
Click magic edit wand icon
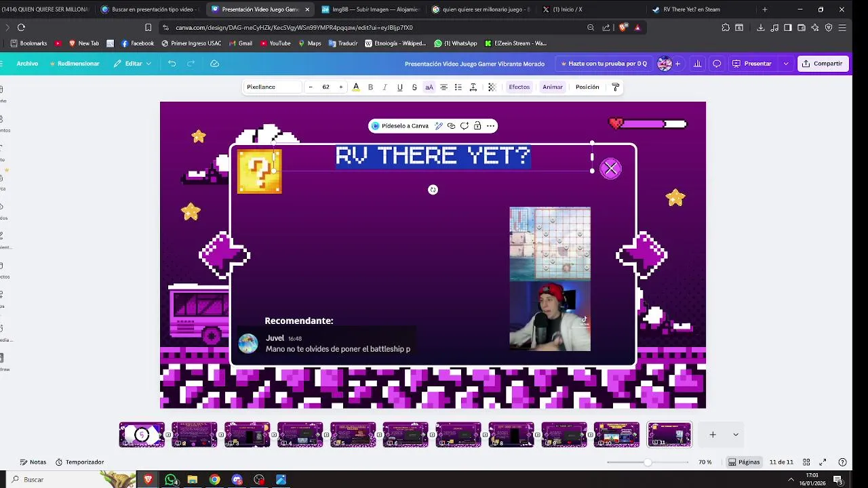pyautogui.click(x=439, y=126)
